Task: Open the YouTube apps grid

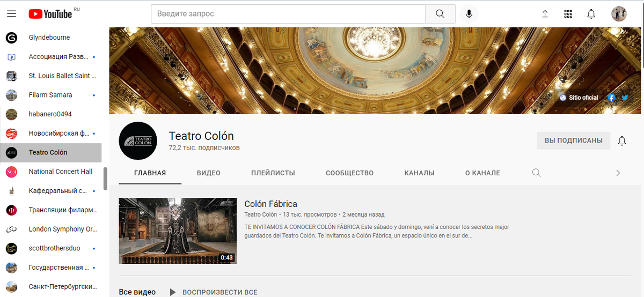Action: 568,14
